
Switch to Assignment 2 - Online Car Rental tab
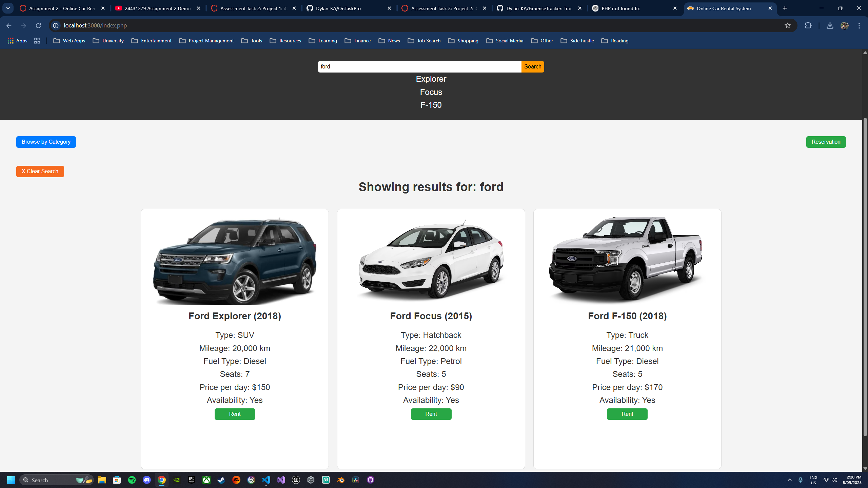pyautogui.click(x=63, y=8)
